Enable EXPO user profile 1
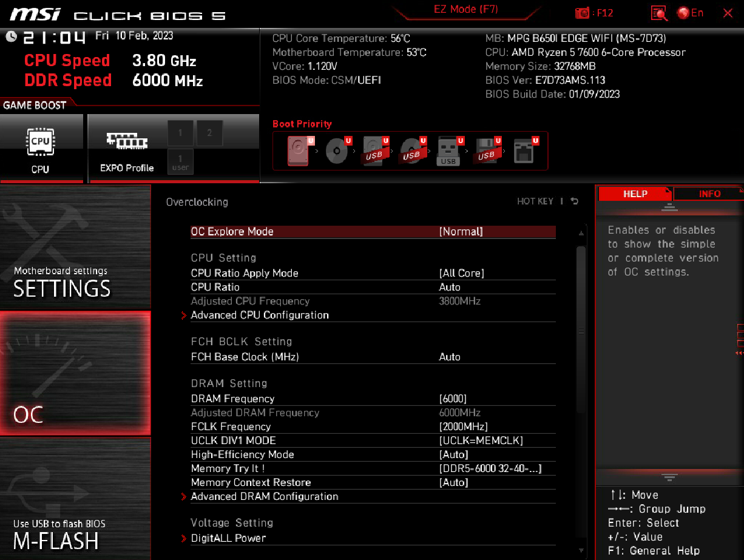 (180, 161)
